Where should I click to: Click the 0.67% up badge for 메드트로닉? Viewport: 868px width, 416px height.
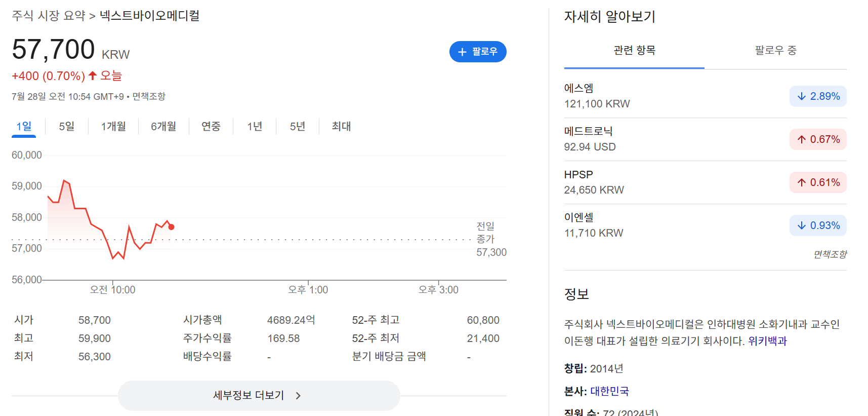tap(818, 139)
